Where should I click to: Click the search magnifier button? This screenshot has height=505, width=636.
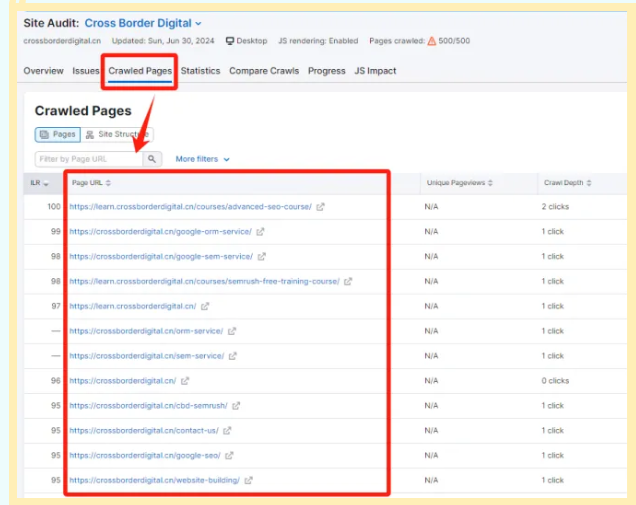click(152, 159)
